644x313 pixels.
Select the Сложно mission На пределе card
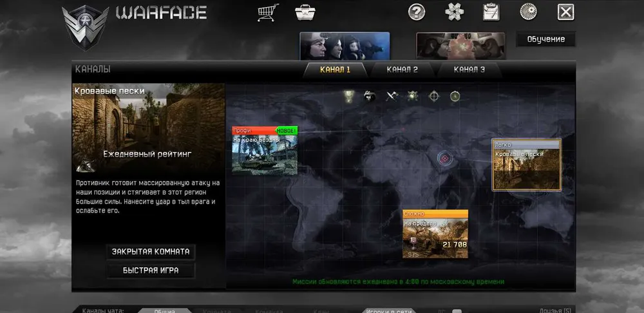point(435,234)
